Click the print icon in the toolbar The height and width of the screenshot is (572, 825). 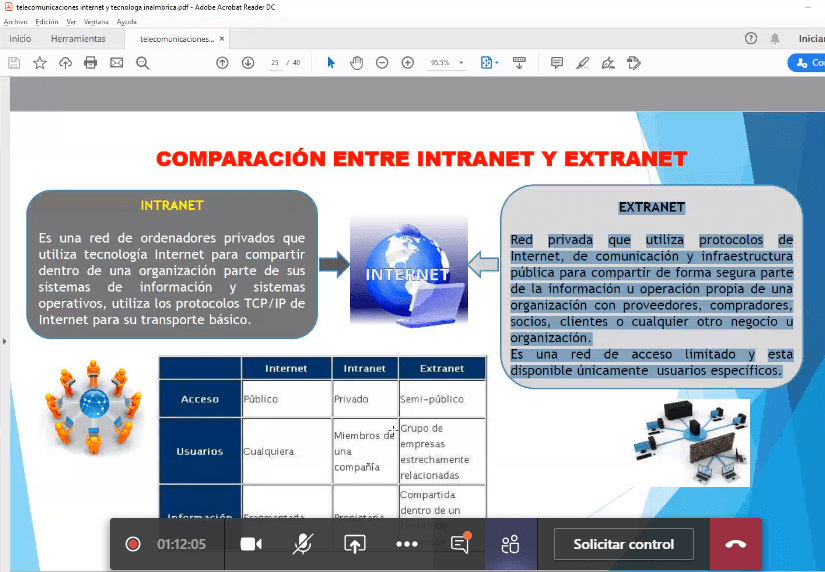[x=91, y=62]
